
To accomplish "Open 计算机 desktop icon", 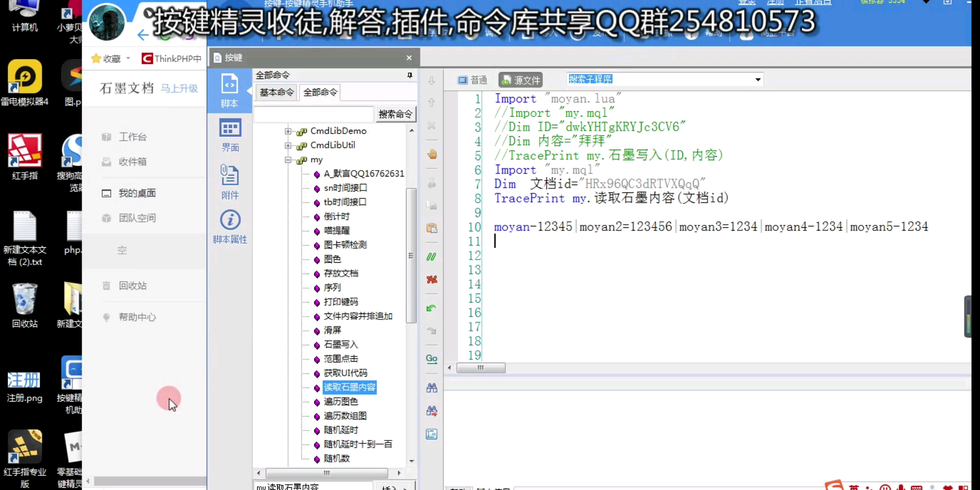I will [x=24, y=16].
